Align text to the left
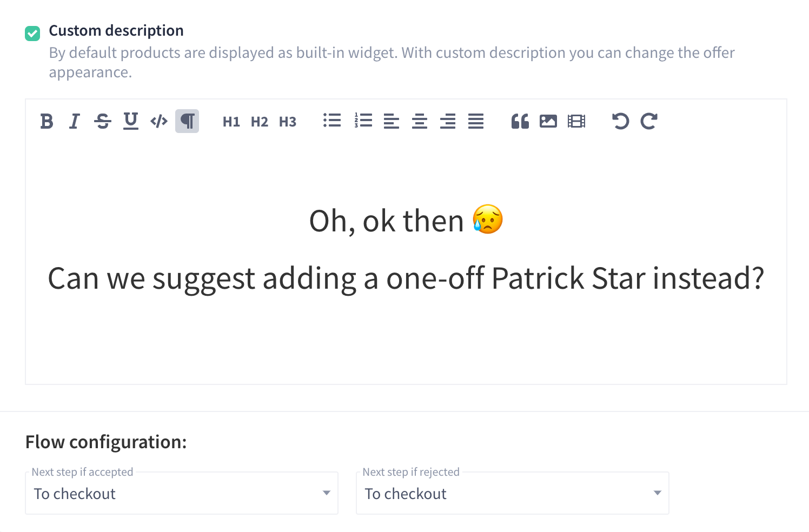The image size is (809, 532). 392,121
